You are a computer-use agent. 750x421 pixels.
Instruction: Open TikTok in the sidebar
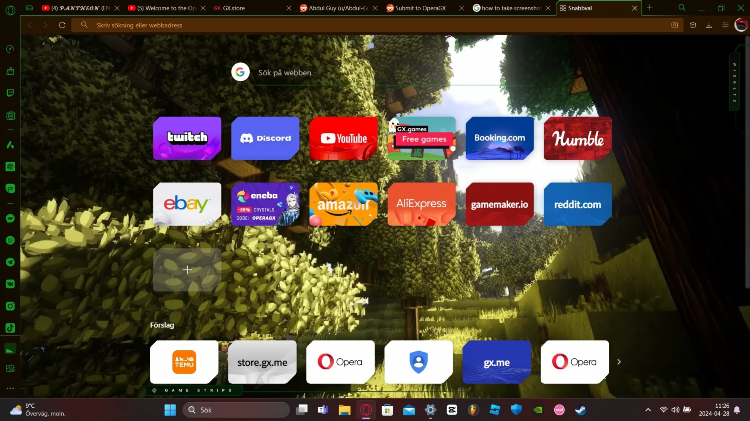coord(10,328)
